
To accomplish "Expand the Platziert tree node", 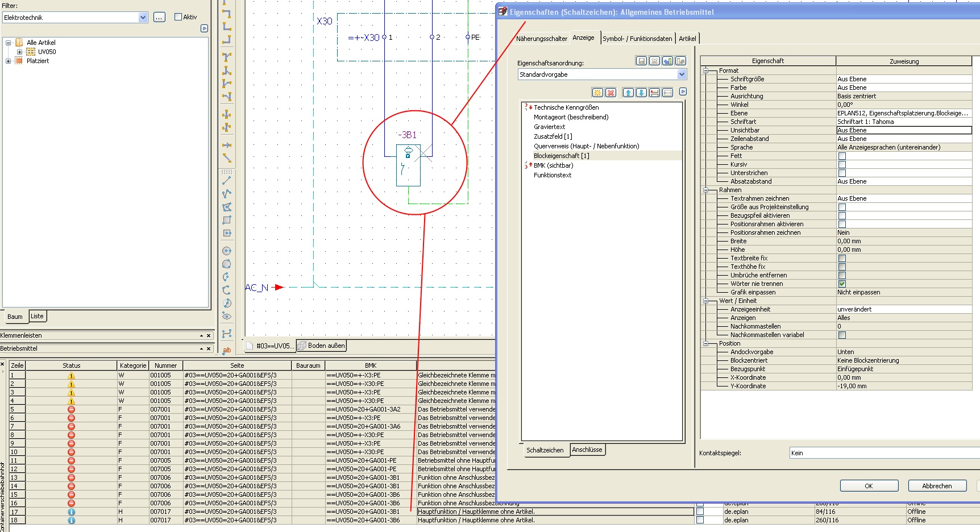I will 9,61.
